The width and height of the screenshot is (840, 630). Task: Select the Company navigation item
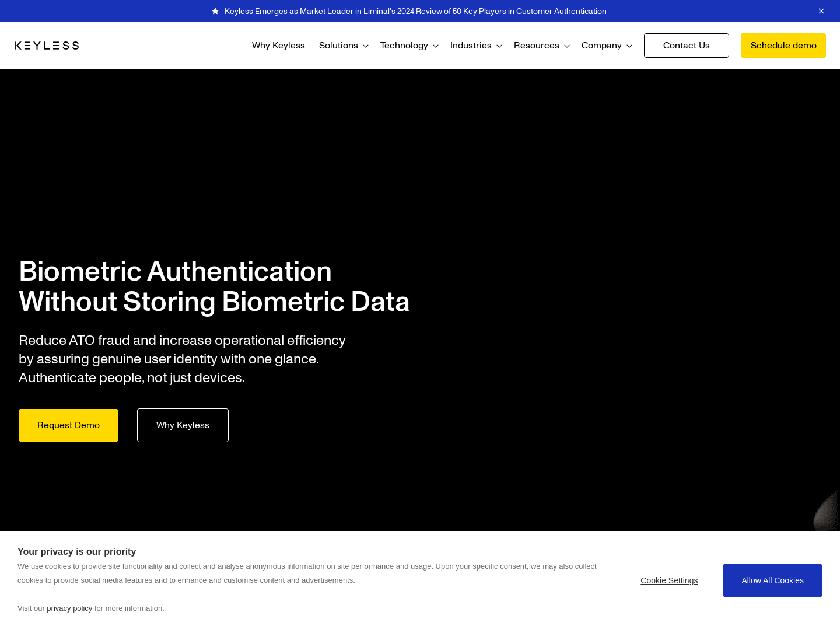601,45
